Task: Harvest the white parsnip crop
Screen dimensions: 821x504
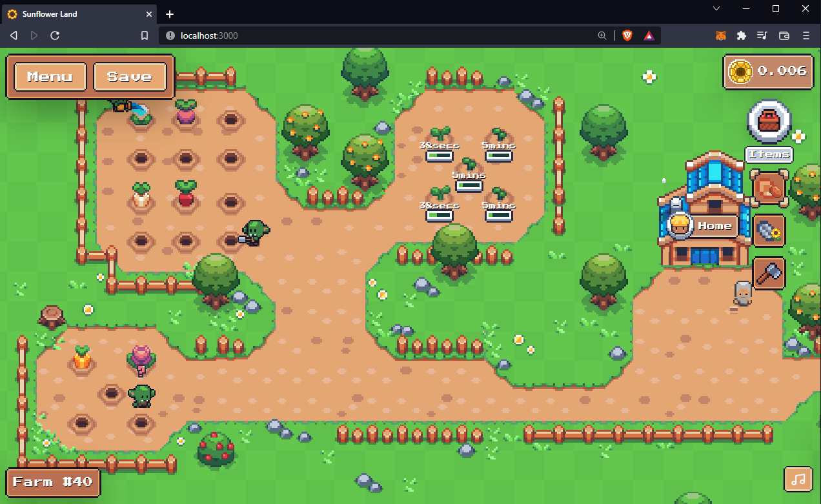Action: (x=141, y=195)
